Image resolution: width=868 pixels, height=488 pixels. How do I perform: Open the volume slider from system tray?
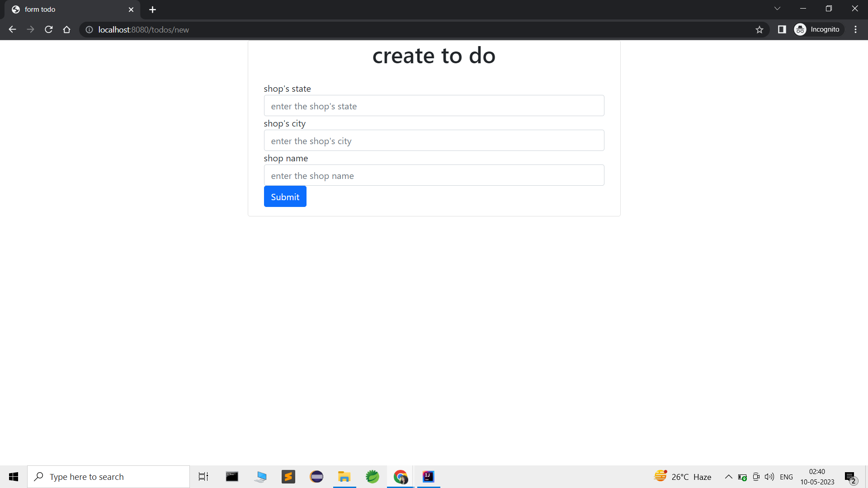tap(769, 477)
